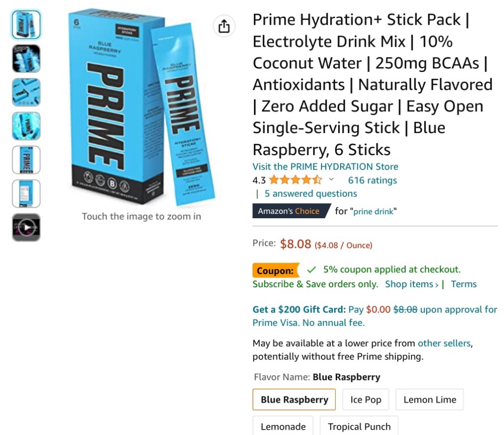This screenshot has height=435, width=504.
Task: Tap the share icon beside product image
Action: 224,26
